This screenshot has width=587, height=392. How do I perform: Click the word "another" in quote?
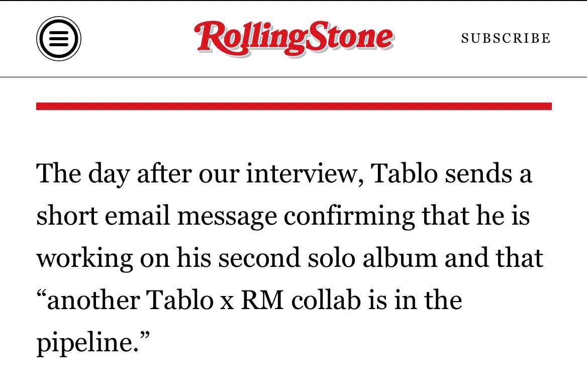point(88,301)
